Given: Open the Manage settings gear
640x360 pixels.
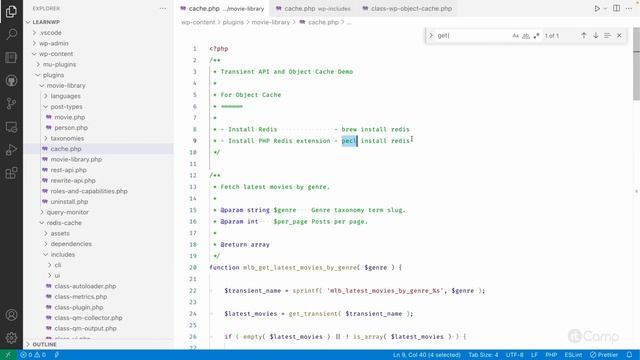Looking at the screenshot, I should [x=11, y=338].
